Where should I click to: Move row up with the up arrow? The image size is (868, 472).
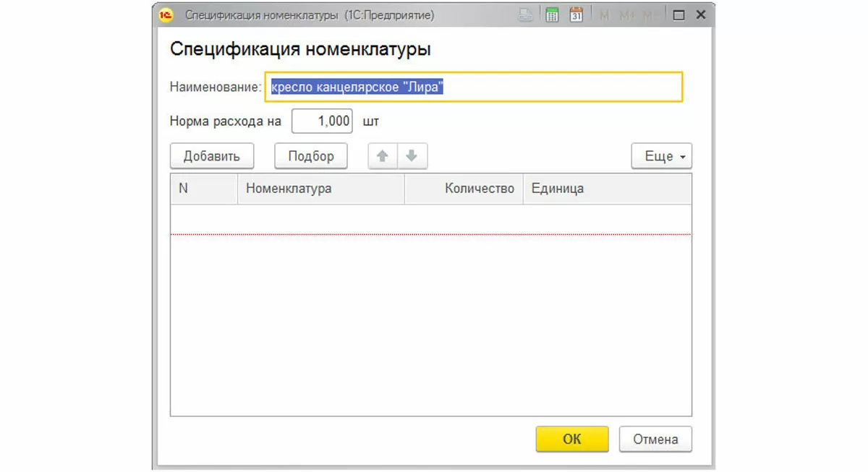pyautogui.click(x=383, y=156)
